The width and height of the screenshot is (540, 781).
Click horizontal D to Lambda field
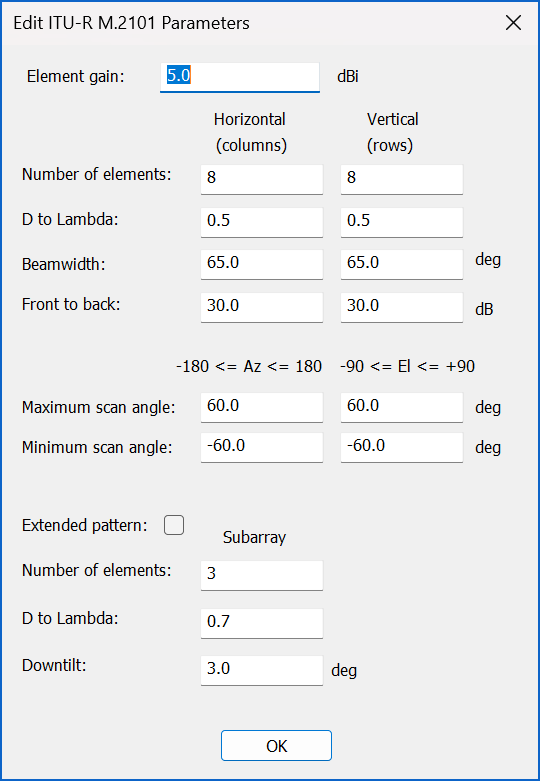point(262,222)
